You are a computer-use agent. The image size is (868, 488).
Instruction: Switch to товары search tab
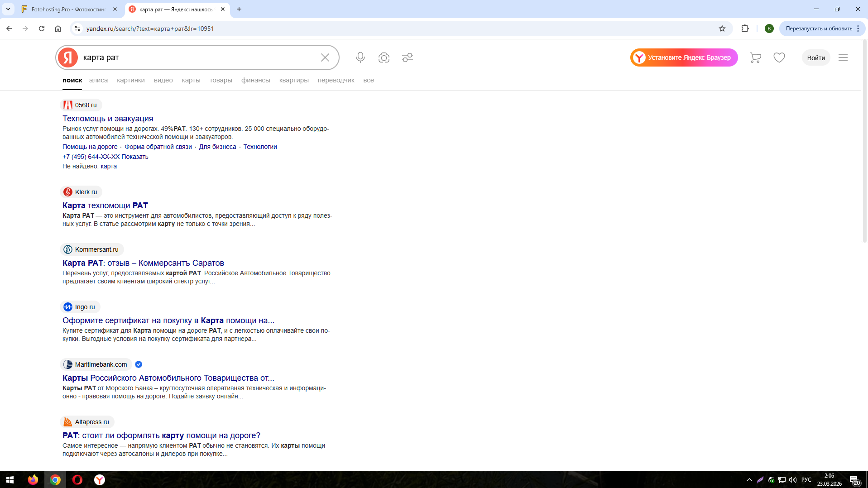click(x=221, y=80)
